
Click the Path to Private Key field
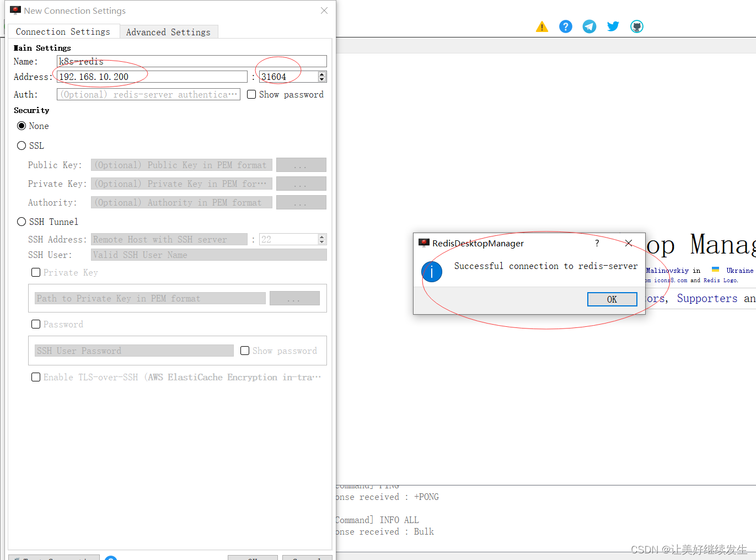[x=150, y=298]
